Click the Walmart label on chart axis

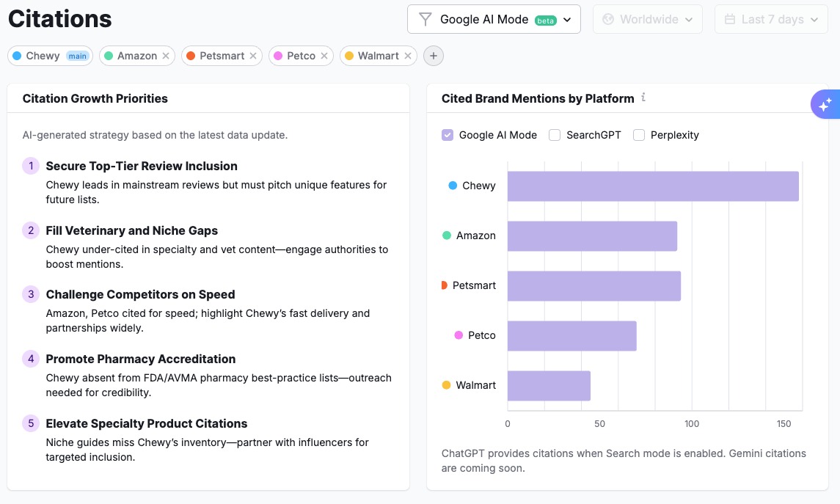pyautogui.click(x=475, y=385)
